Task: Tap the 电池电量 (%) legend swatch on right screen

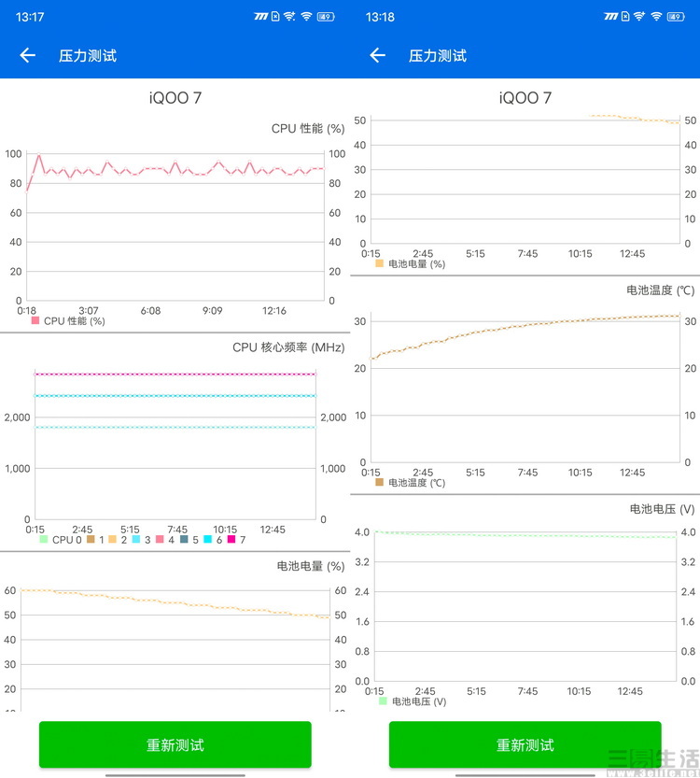Action: 380,263
